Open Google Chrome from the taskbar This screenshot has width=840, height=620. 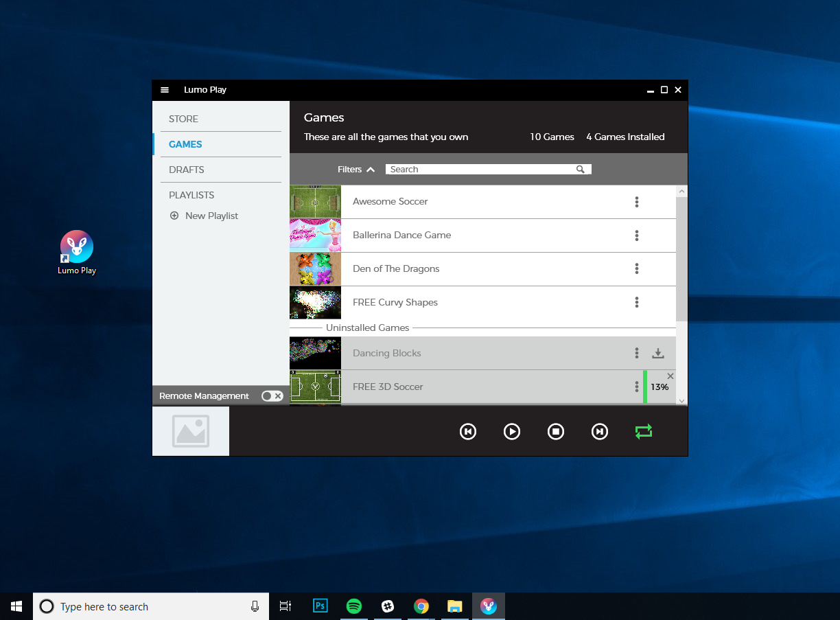421,606
